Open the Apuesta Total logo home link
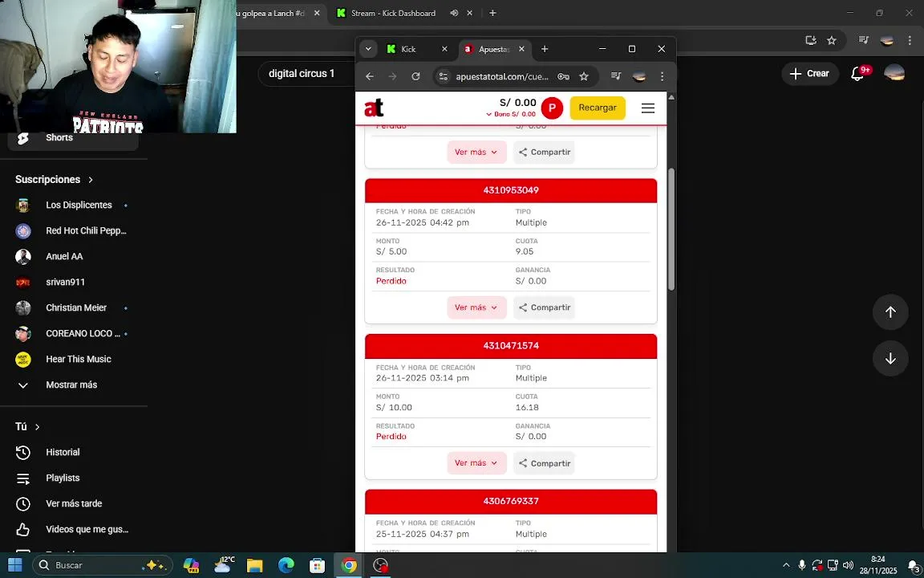 374,108
